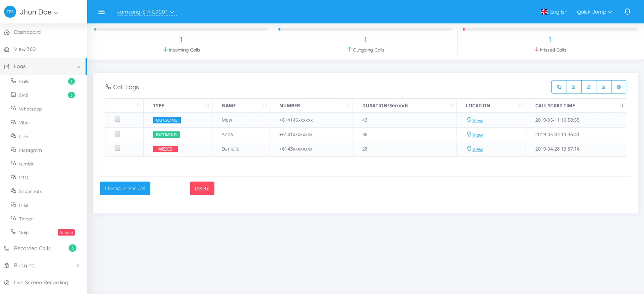The width and height of the screenshot is (644, 294).
Task: Export call logs as CSV document
Action: pyautogui.click(x=589, y=87)
